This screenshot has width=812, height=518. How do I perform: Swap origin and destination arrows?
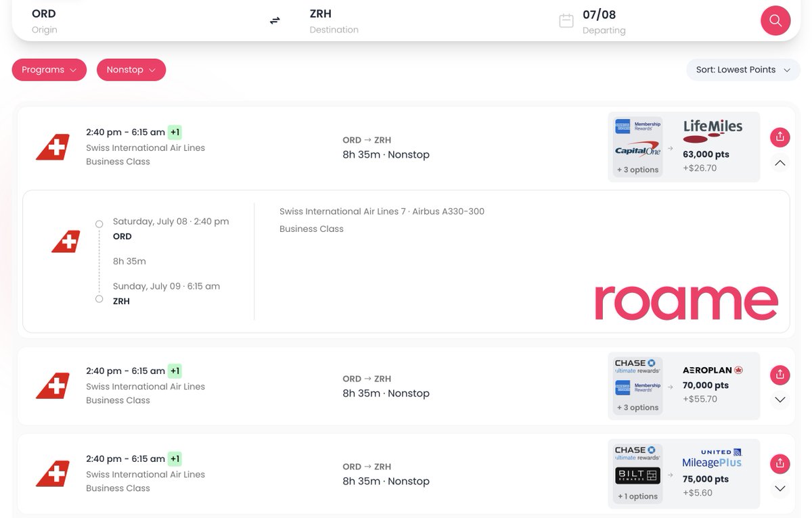(275, 21)
